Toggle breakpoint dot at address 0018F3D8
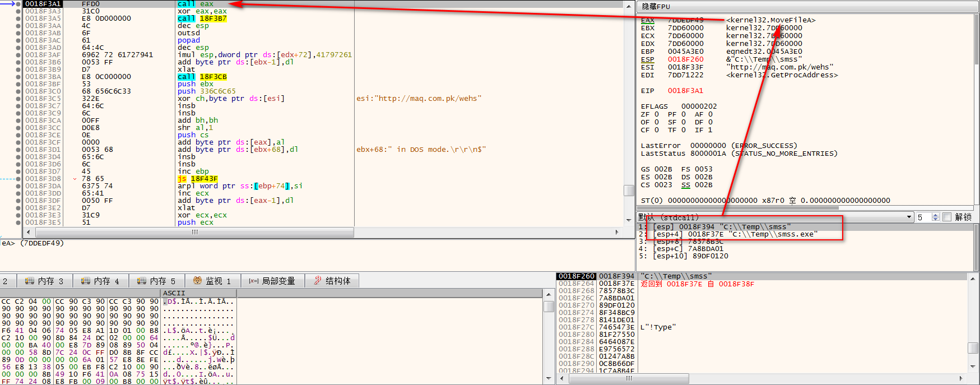This screenshot has height=385, width=980. pos(18,179)
